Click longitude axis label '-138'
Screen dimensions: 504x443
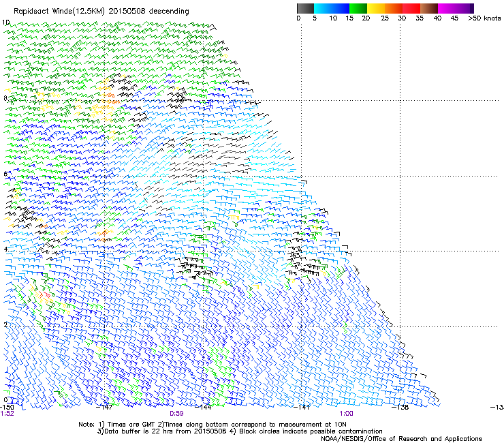[400, 407]
